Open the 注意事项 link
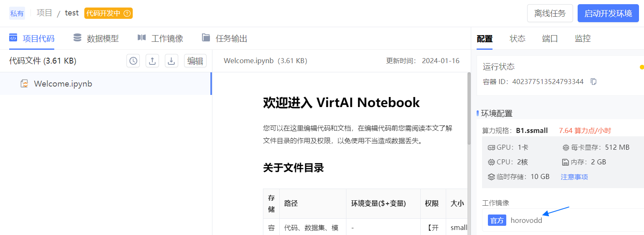644x235 pixels. pos(574,177)
